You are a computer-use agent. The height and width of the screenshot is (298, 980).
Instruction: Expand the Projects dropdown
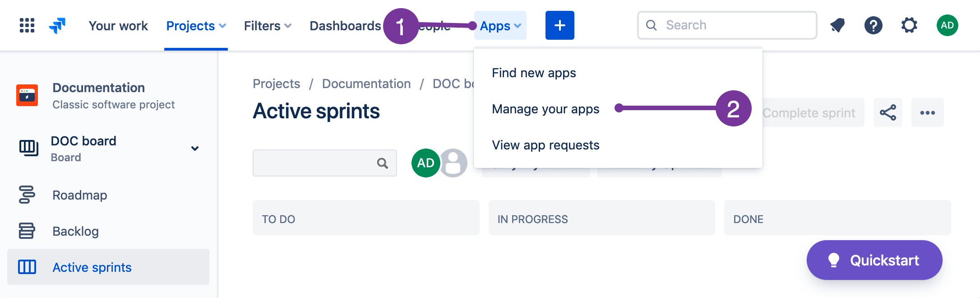195,26
